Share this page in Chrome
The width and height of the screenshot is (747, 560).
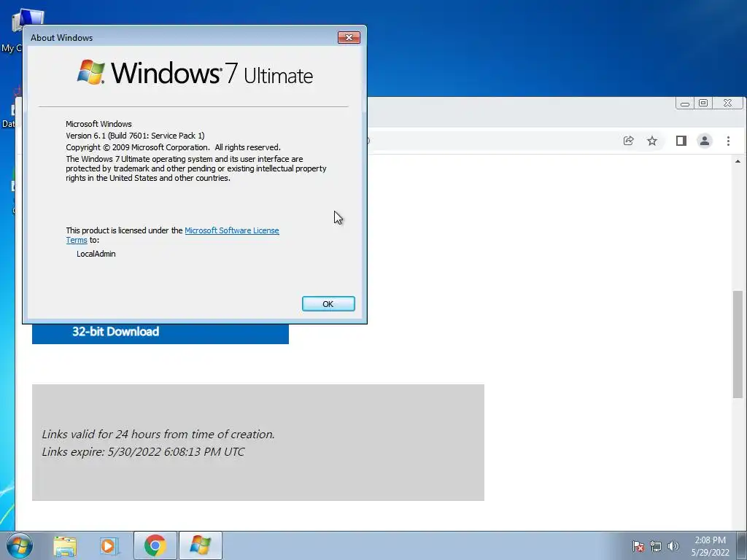pos(628,141)
